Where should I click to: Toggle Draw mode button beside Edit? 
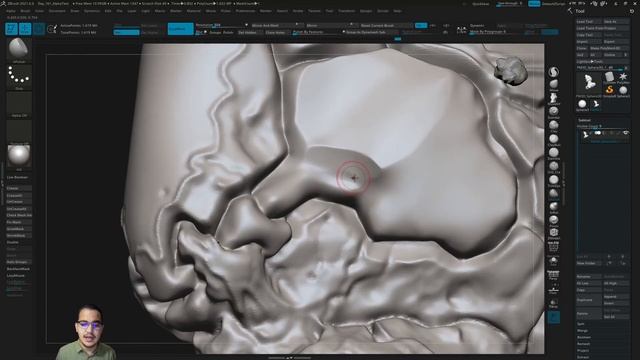point(25,29)
